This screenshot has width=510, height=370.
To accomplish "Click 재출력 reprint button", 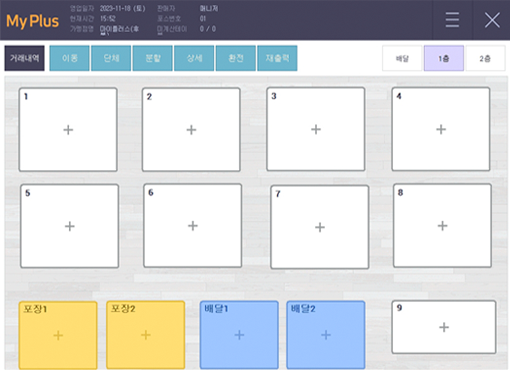I will (277, 58).
